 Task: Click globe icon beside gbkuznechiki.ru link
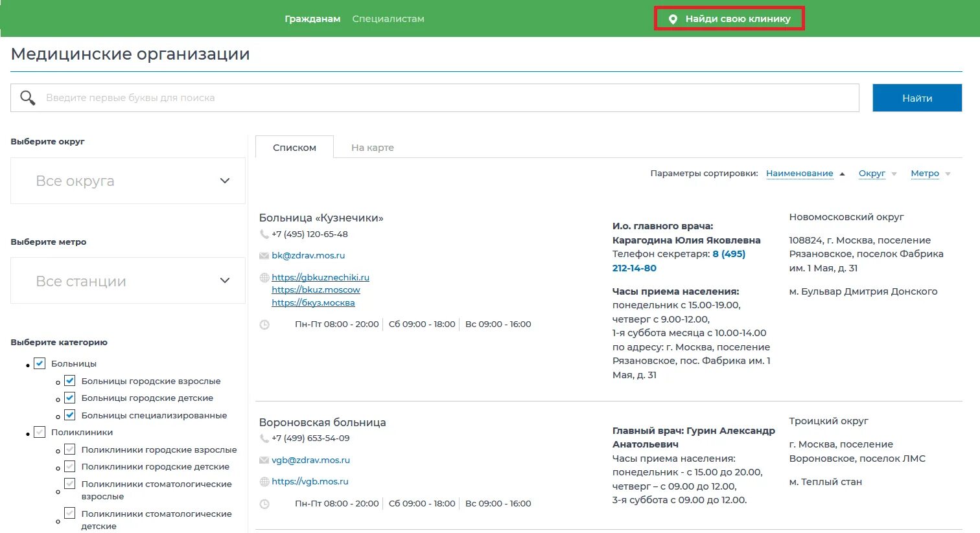(264, 278)
